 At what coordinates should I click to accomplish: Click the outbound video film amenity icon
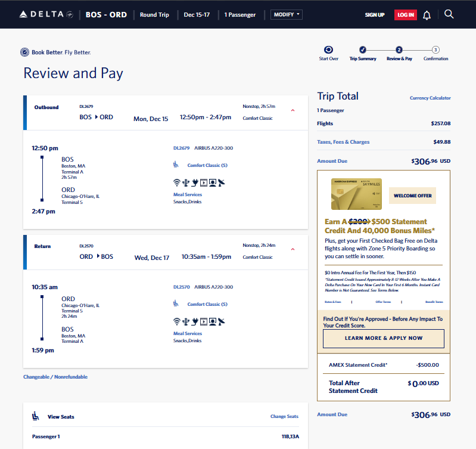(x=204, y=182)
